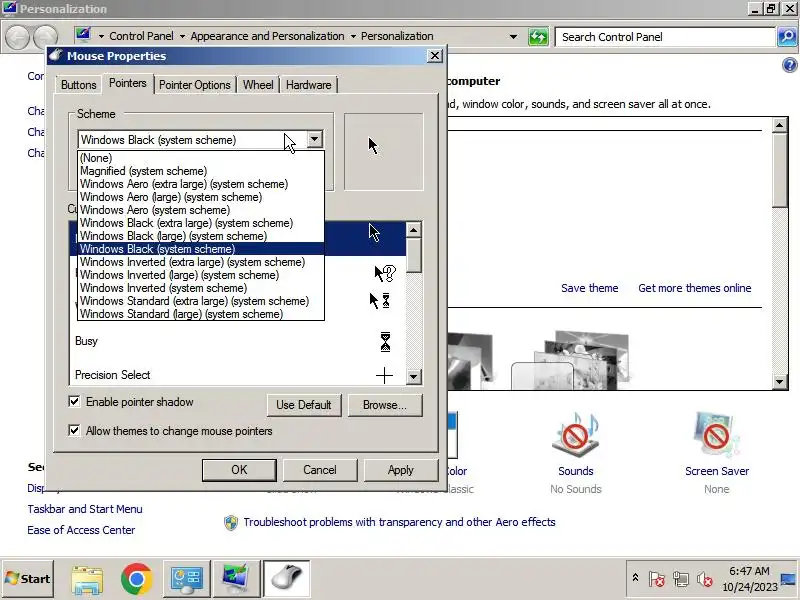This screenshot has width=800, height=600.
Task: Collapse the Scheme dropdown arrow
Action: tap(314, 139)
